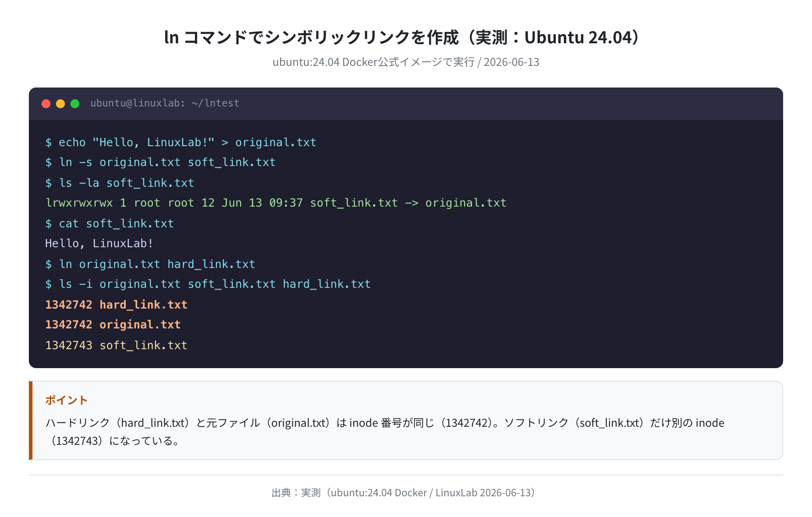Click the red close dot in terminal header

(x=46, y=104)
